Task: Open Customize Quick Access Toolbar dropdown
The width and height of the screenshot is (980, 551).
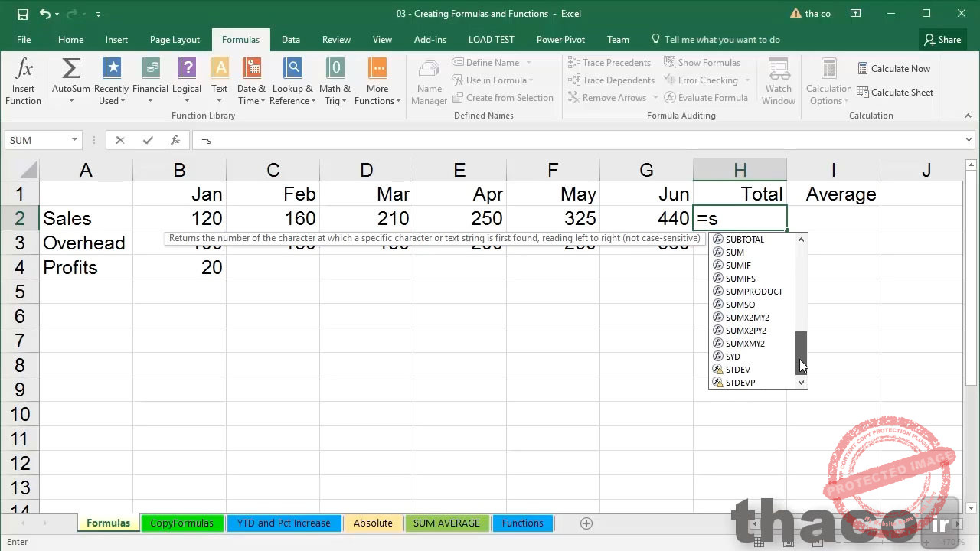Action: coord(98,14)
